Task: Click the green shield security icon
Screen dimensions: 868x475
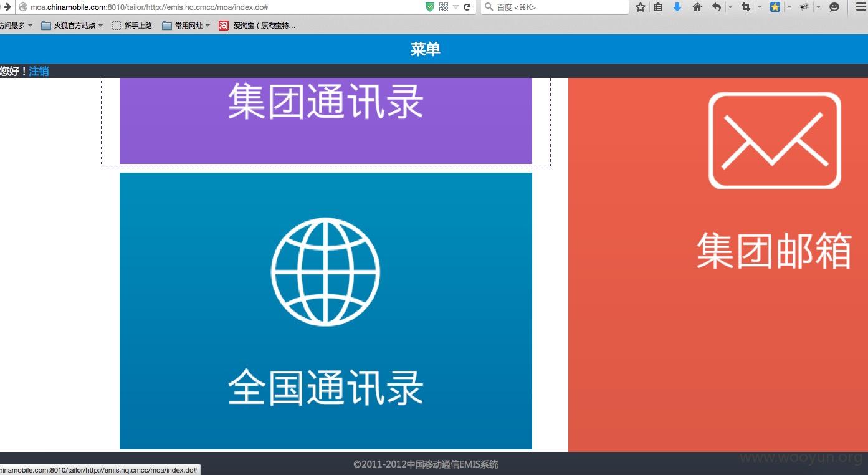Action: (x=430, y=7)
